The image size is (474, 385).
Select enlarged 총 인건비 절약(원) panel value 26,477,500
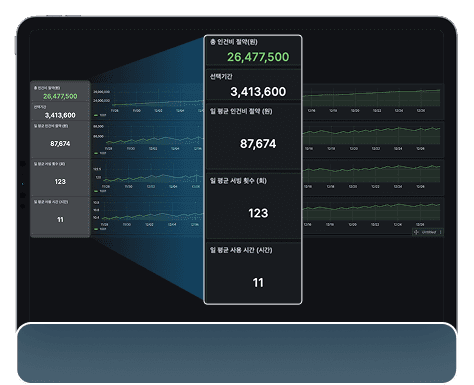pos(258,57)
